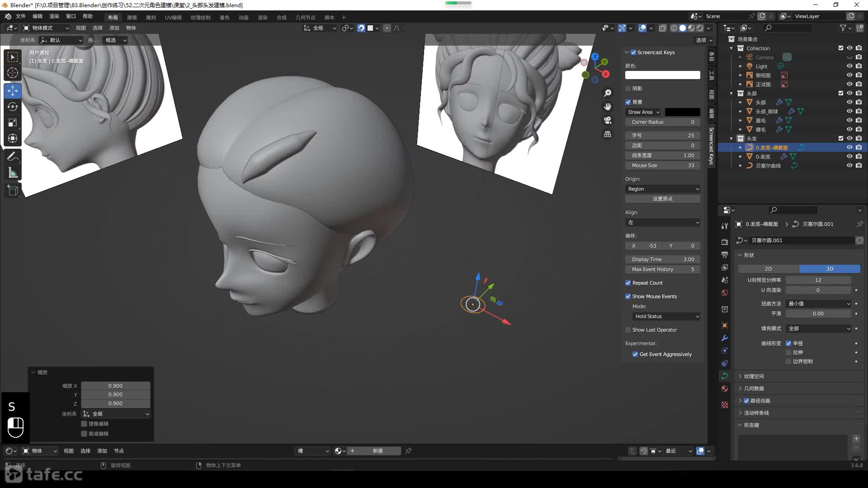Open the Output properties tab

pos(725,255)
